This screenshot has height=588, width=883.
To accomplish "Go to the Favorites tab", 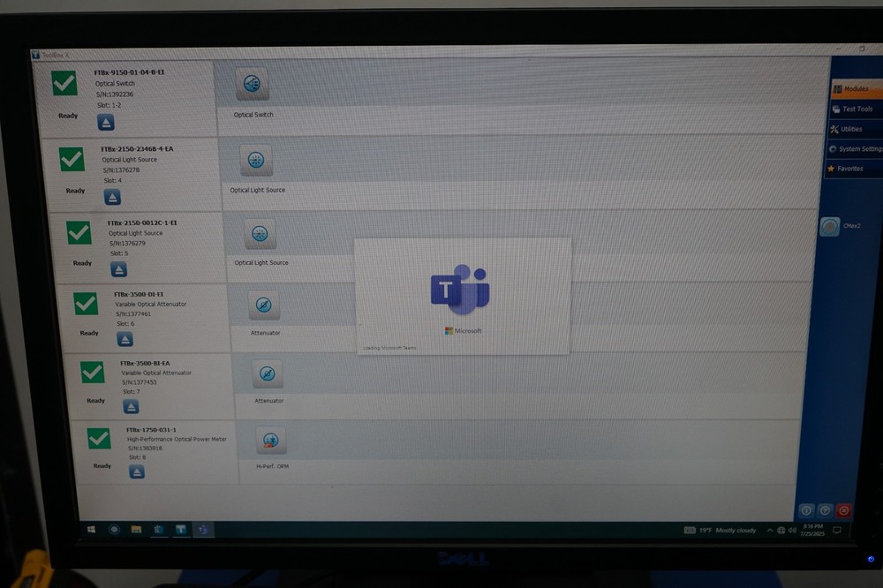I will pyautogui.click(x=853, y=169).
